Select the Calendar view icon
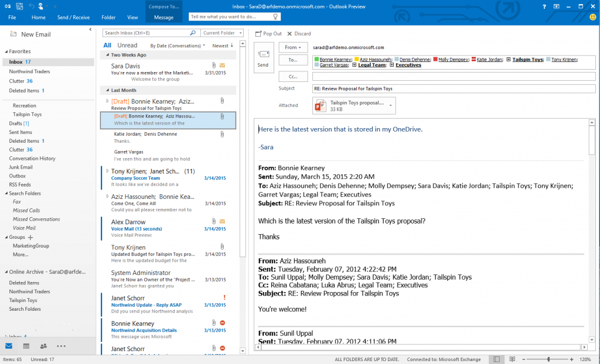The height and width of the screenshot is (364, 600). (x=26, y=346)
